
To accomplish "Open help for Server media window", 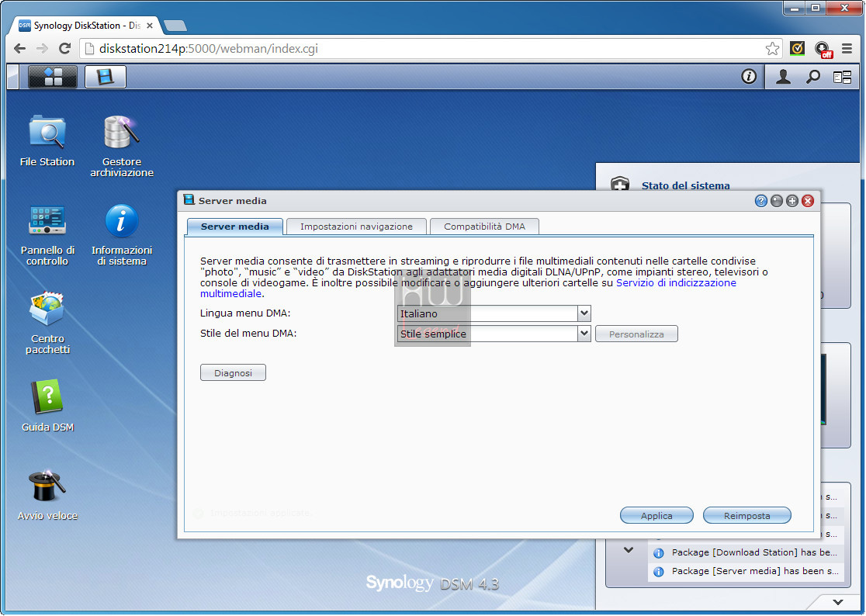I will click(x=761, y=201).
